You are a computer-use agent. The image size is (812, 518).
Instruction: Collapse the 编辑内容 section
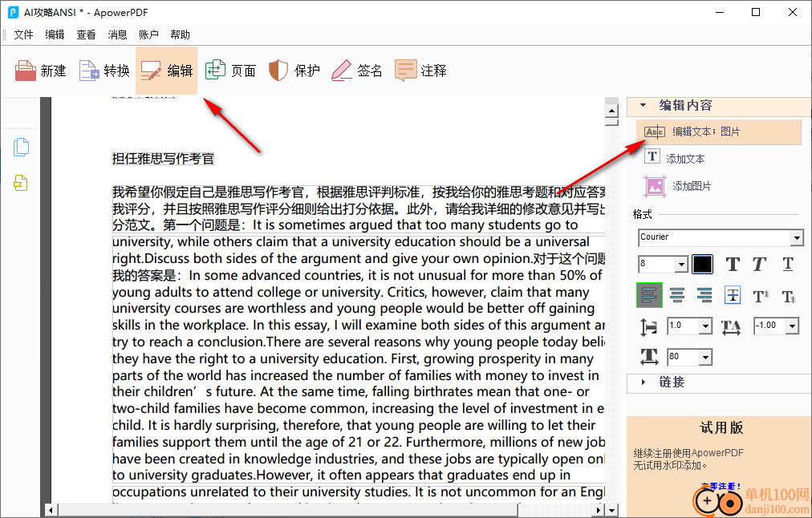click(x=643, y=105)
